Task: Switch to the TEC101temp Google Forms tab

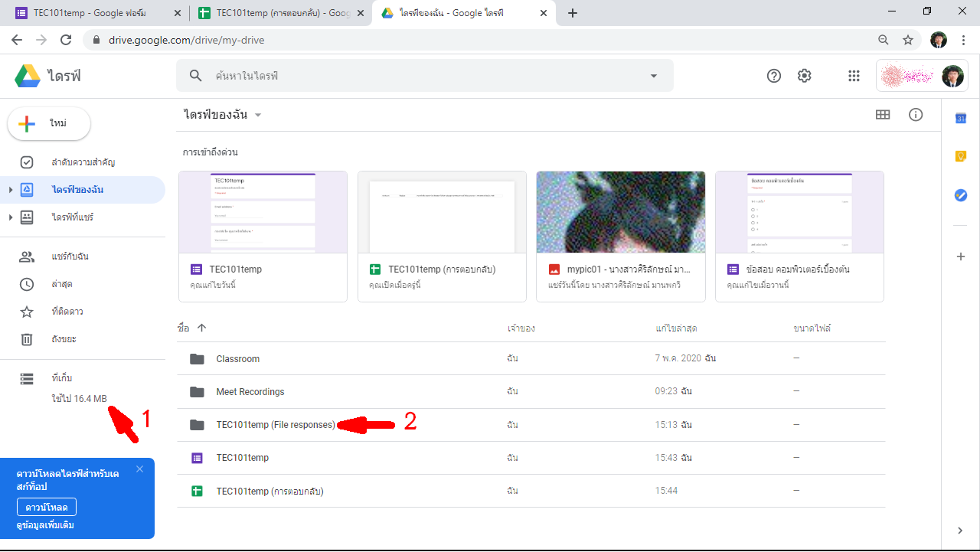Action: click(x=90, y=13)
